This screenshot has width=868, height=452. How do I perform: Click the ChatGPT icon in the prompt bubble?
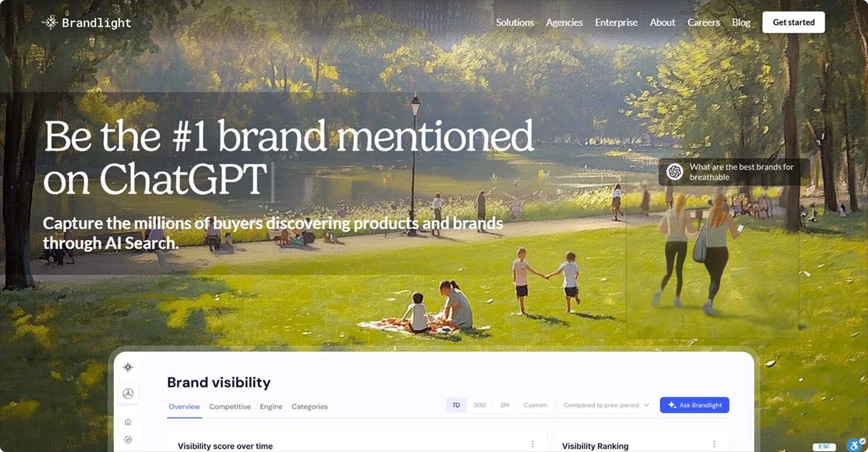pos(674,172)
